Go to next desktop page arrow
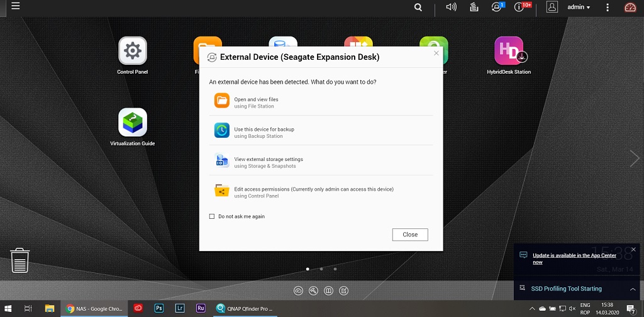This screenshot has width=644, height=317. tap(635, 158)
